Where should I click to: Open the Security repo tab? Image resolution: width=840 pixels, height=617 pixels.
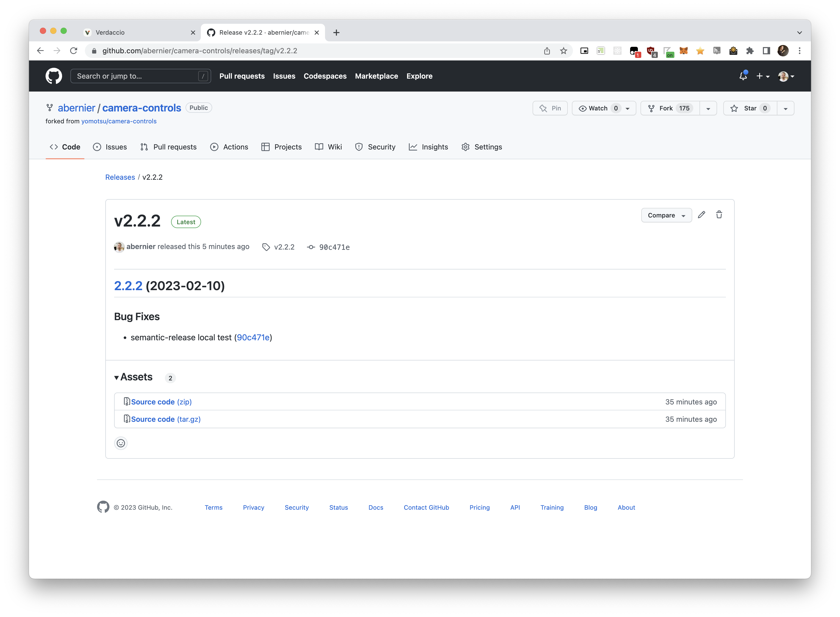[375, 147]
